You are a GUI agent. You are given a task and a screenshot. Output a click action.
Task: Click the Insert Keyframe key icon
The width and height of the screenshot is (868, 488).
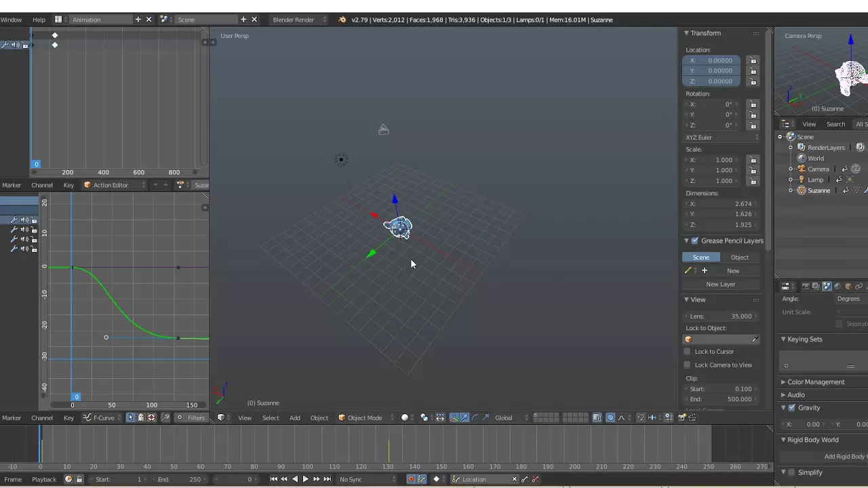coord(524,479)
